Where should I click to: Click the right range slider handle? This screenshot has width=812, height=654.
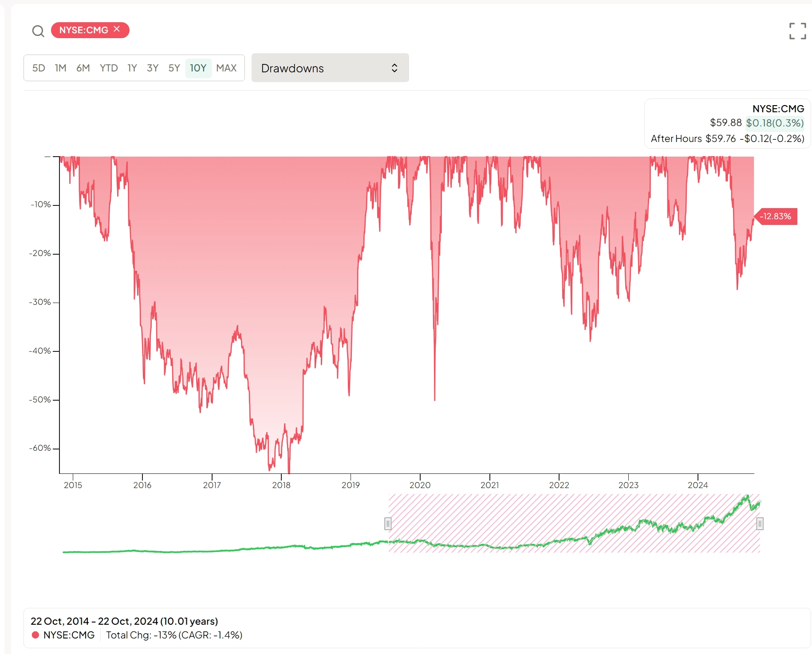[760, 524]
